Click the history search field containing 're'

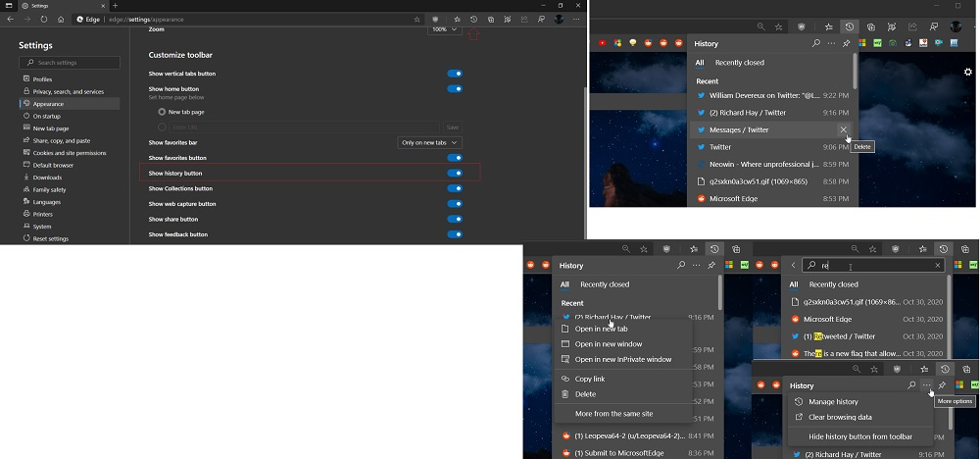873,265
